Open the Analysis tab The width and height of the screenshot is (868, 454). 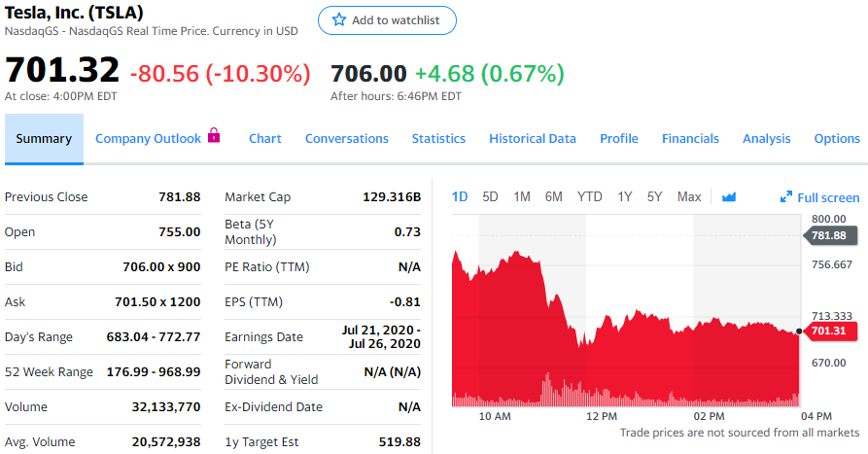pos(767,139)
